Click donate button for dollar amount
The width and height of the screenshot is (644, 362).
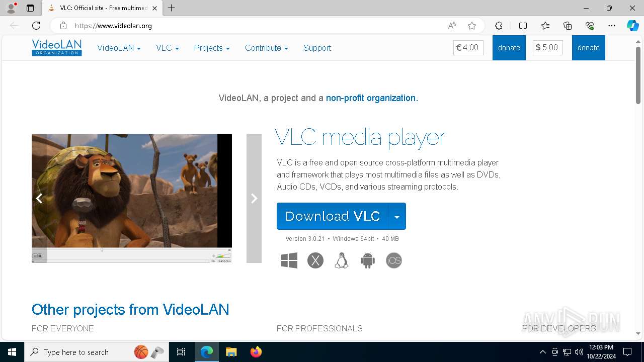(x=589, y=48)
